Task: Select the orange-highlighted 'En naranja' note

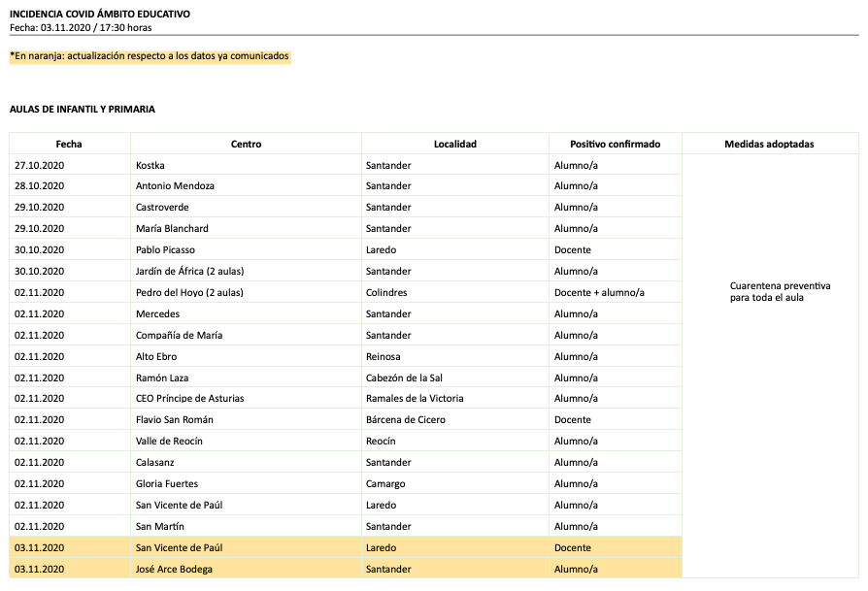Action: tap(150, 56)
